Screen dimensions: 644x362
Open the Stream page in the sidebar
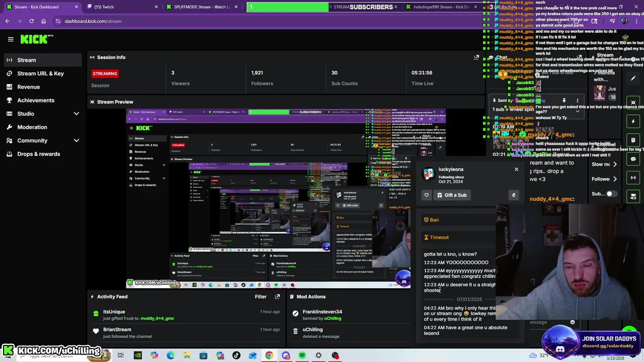click(42, 60)
